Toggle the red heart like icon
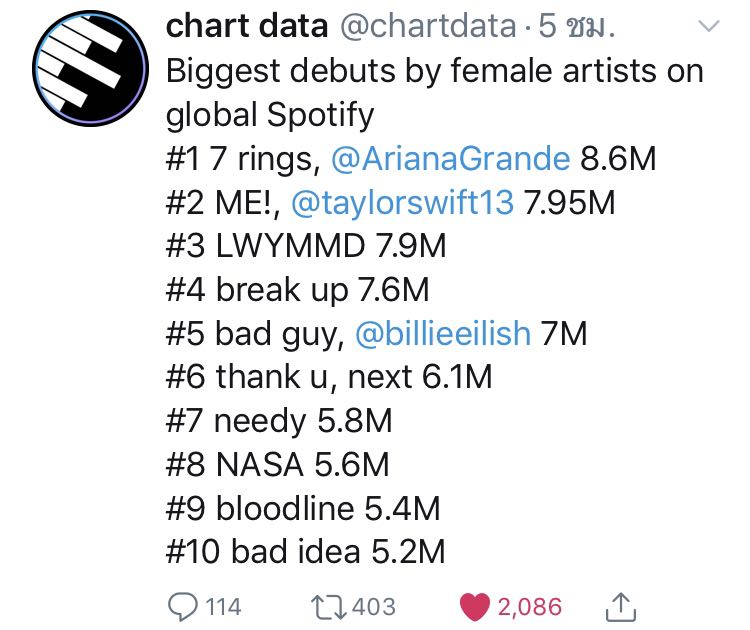Screen dimensions: 750x630 tap(474, 607)
